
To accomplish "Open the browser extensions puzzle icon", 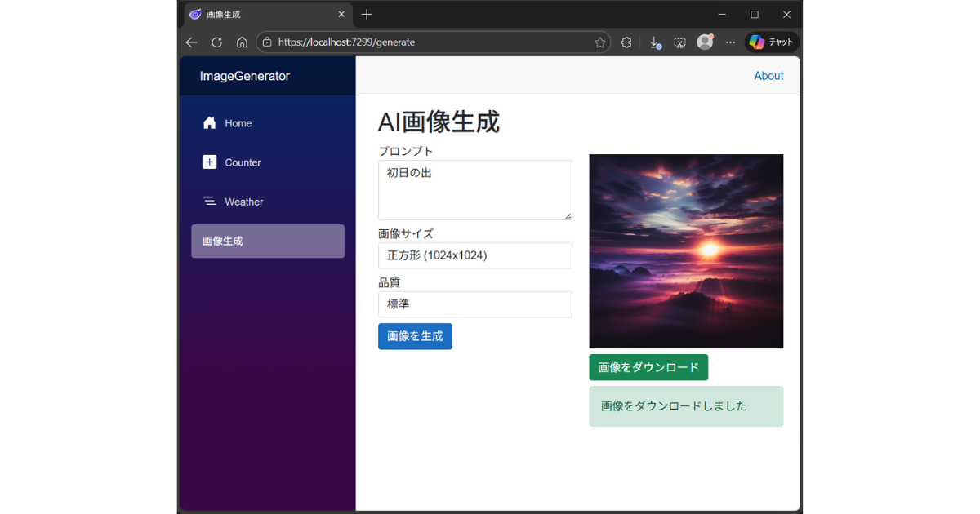I will coord(626,42).
